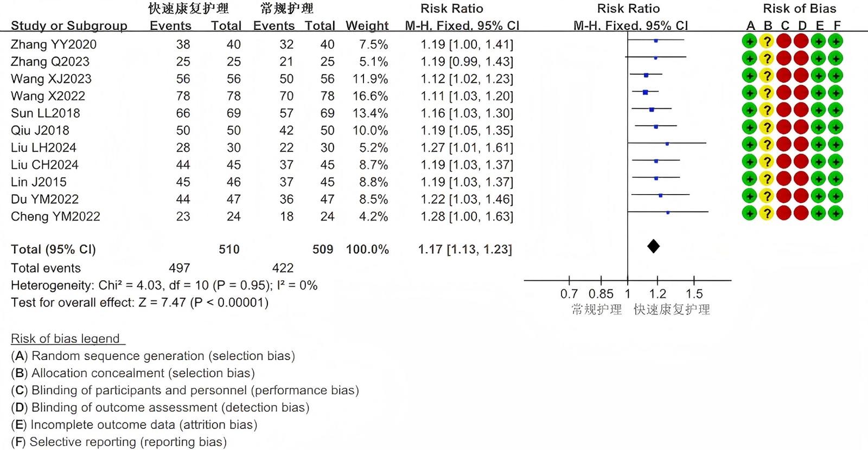This screenshot has width=868, height=450.
Task: Click the column C red circle for Wang X2022
Action: (783, 93)
